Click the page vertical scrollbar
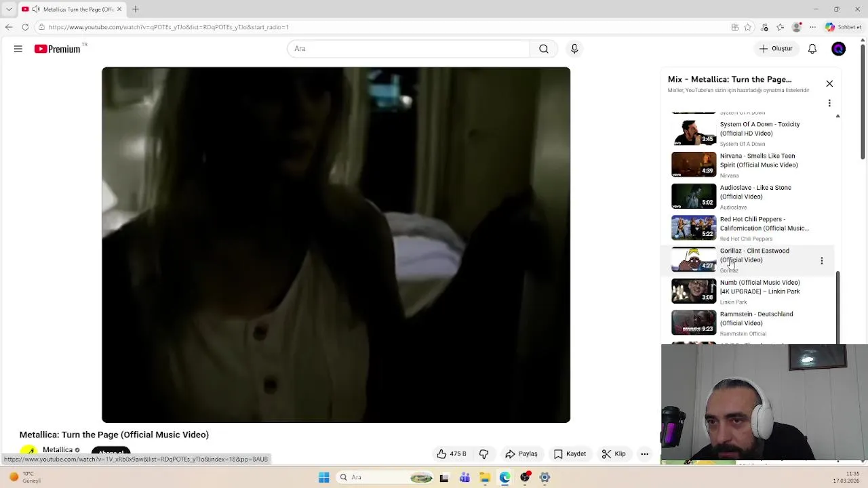 [863, 102]
